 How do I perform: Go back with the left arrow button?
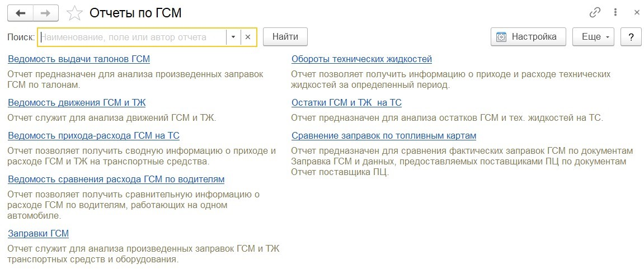(20, 13)
